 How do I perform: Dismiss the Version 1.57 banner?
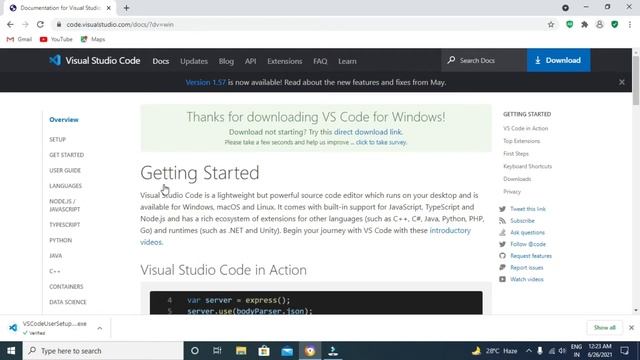pyautogui.click(x=622, y=82)
